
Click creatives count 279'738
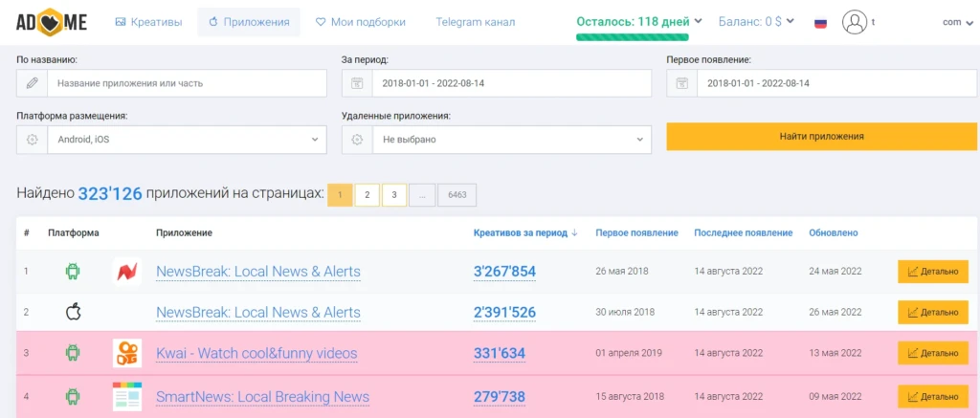(x=499, y=397)
